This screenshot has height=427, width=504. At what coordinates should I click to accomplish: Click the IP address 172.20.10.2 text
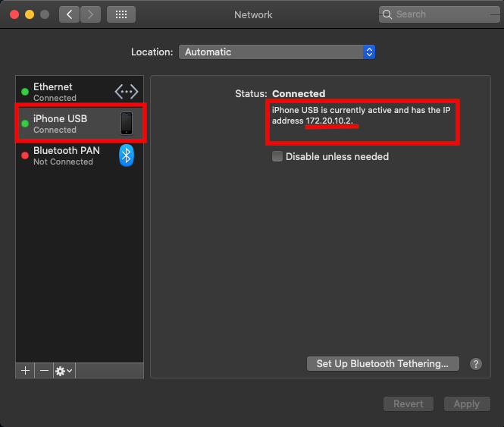329,121
